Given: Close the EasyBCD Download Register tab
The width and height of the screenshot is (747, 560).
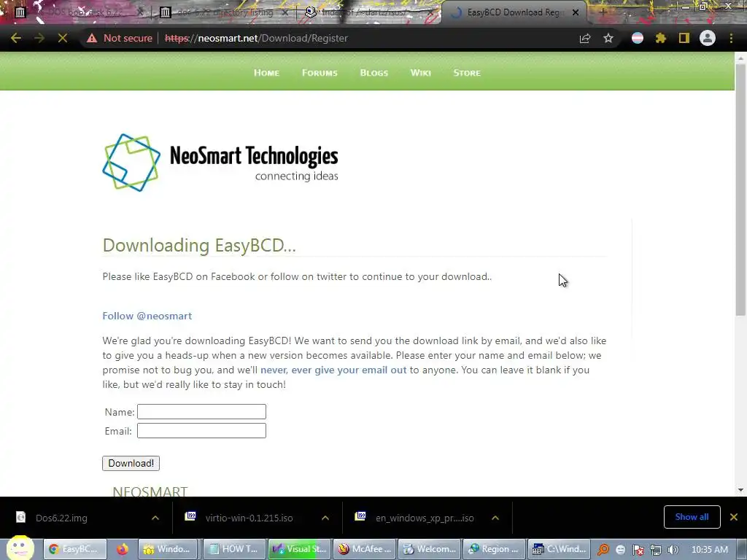Looking at the screenshot, I should click(x=576, y=12).
